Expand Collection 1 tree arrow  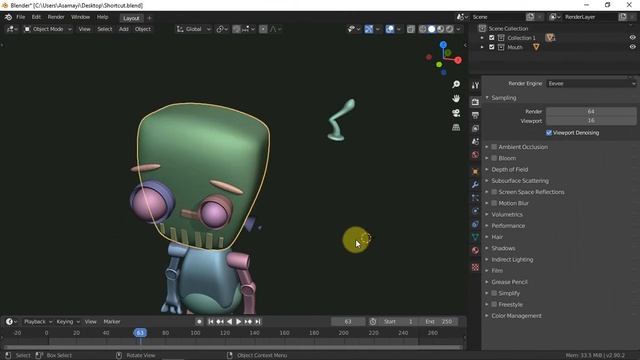tap(482, 38)
